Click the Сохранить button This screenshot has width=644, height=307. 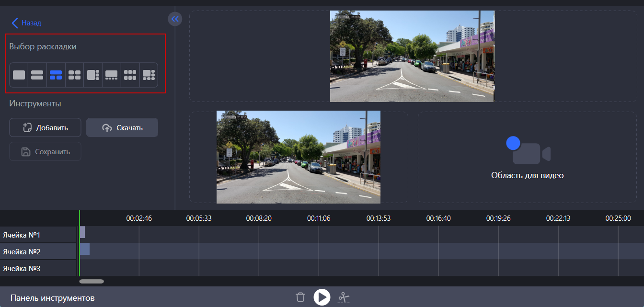pos(45,152)
